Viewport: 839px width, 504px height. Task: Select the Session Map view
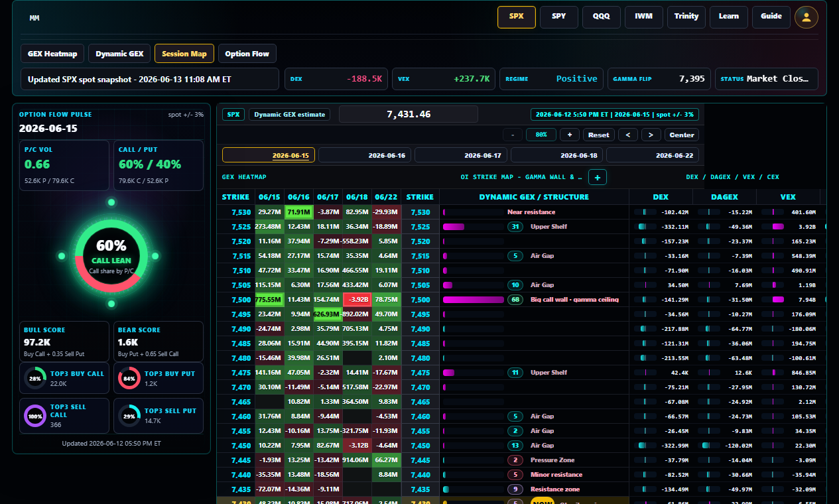point(184,54)
